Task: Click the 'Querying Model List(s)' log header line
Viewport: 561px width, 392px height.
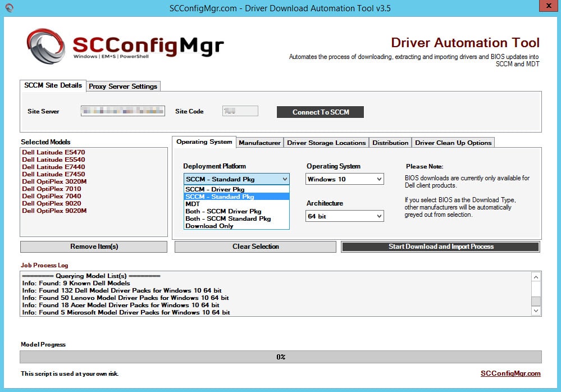Action: [x=91, y=276]
